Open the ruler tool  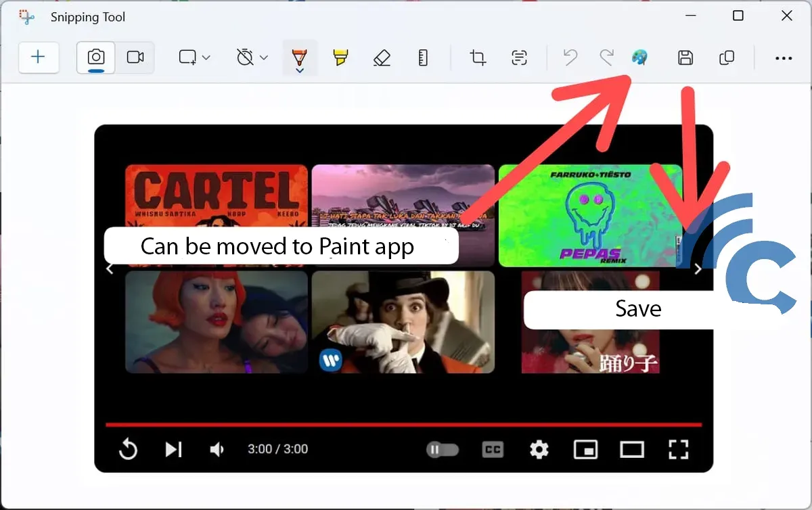point(423,57)
